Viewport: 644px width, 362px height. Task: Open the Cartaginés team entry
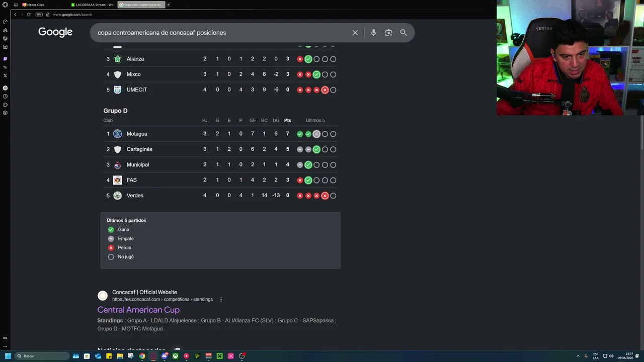pyautogui.click(x=139, y=149)
